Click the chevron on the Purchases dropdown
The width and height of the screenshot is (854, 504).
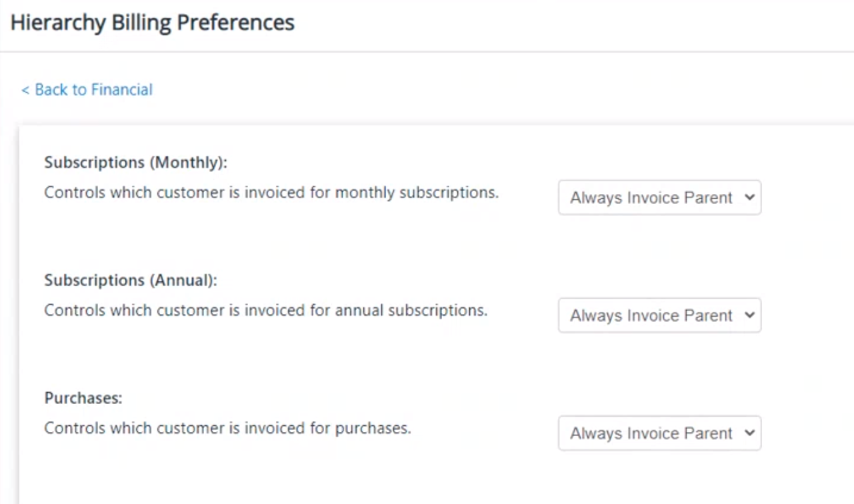click(749, 433)
